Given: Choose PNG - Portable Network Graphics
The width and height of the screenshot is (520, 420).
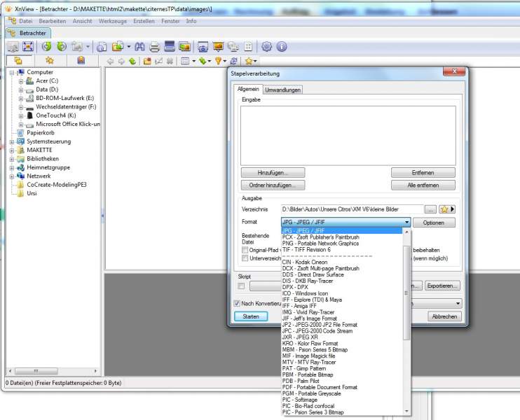Looking at the screenshot, I should pyautogui.click(x=341, y=244).
